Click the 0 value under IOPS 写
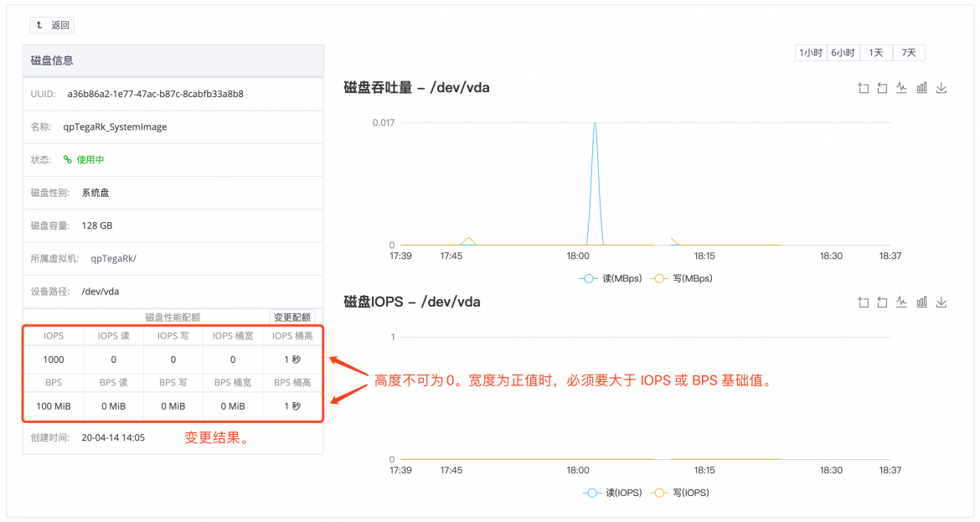 tap(173, 359)
